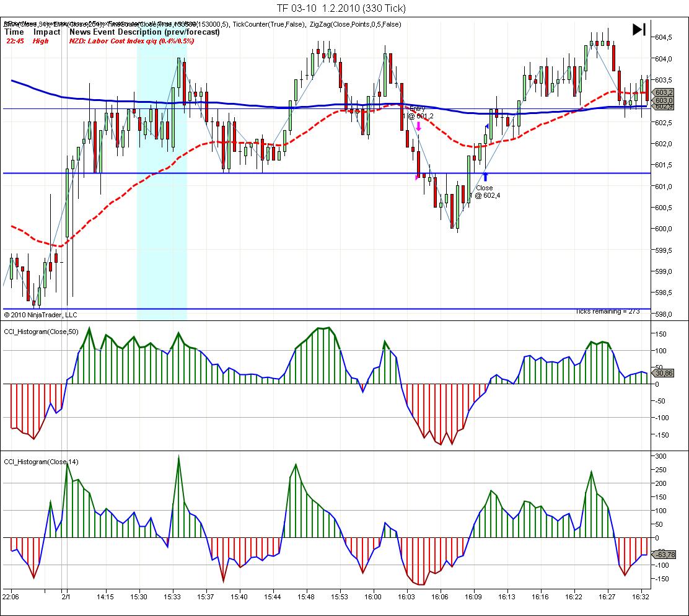Click the 604,0 price axis label

coord(664,59)
